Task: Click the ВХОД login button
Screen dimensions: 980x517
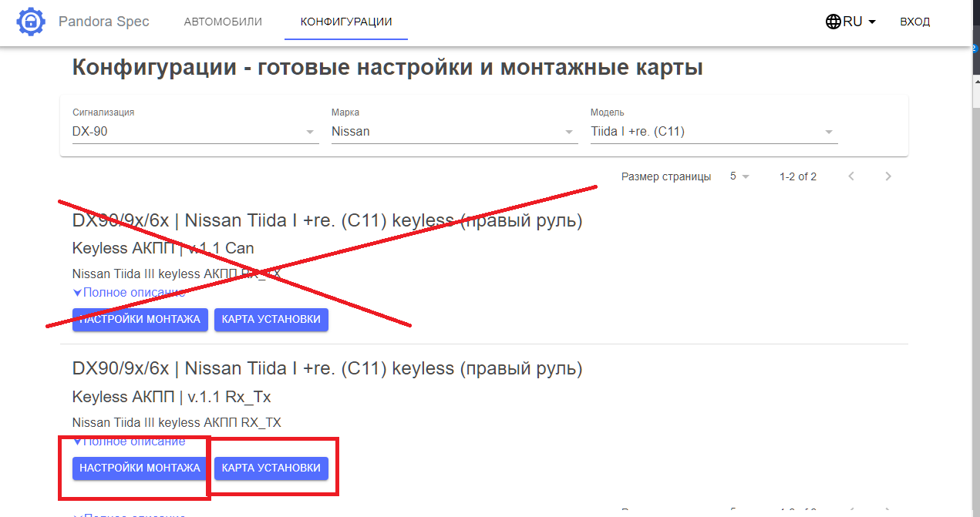Action: [x=914, y=22]
